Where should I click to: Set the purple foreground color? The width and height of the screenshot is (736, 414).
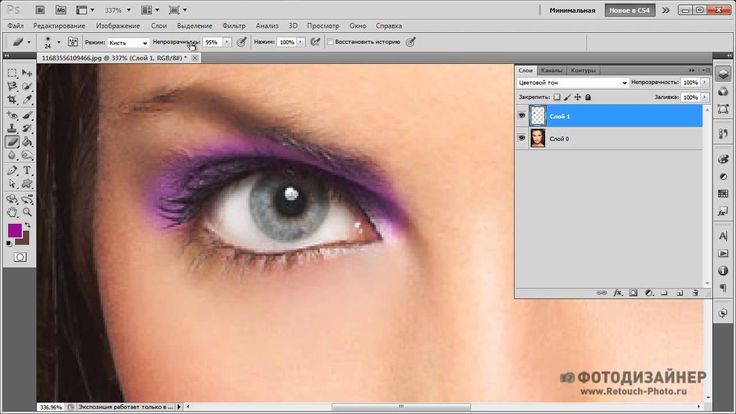pyautogui.click(x=14, y=230)
